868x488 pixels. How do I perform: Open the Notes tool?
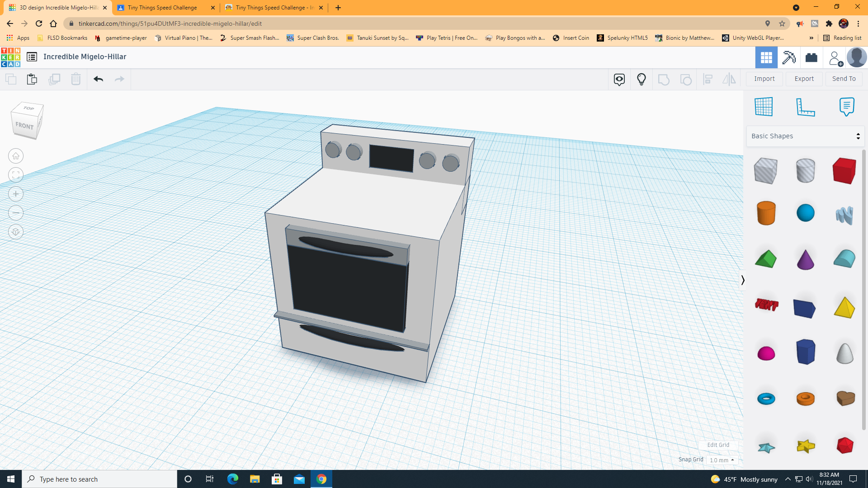click(x=847, y=107)
